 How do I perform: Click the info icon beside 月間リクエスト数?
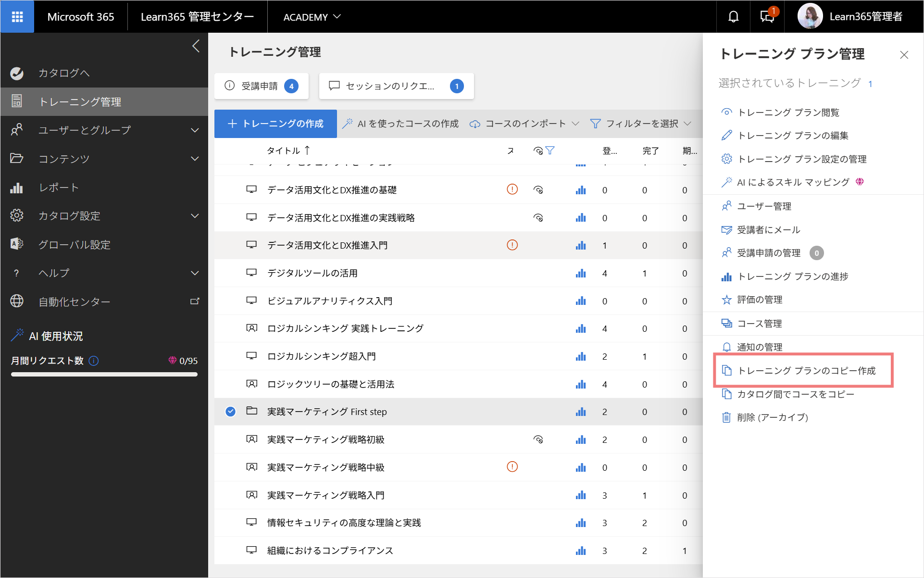pos(94,361)
